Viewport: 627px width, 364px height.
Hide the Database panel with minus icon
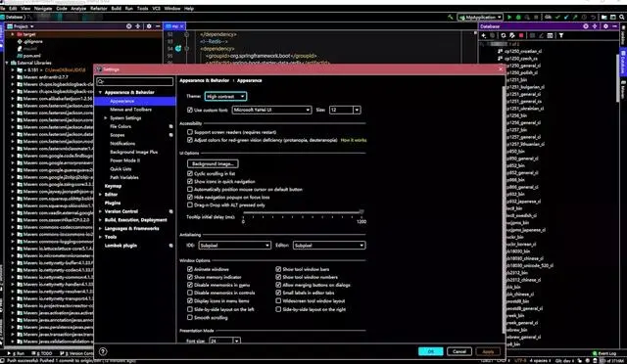point(614,26)
